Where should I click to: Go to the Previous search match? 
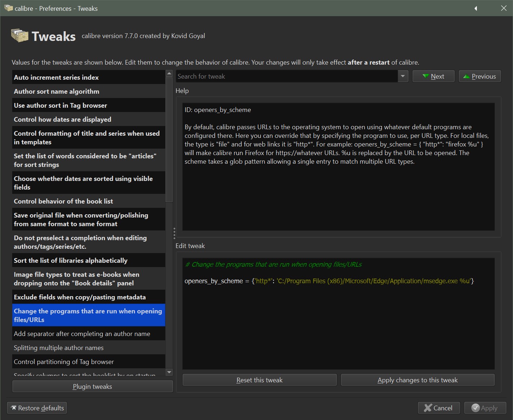click(480, 76)
